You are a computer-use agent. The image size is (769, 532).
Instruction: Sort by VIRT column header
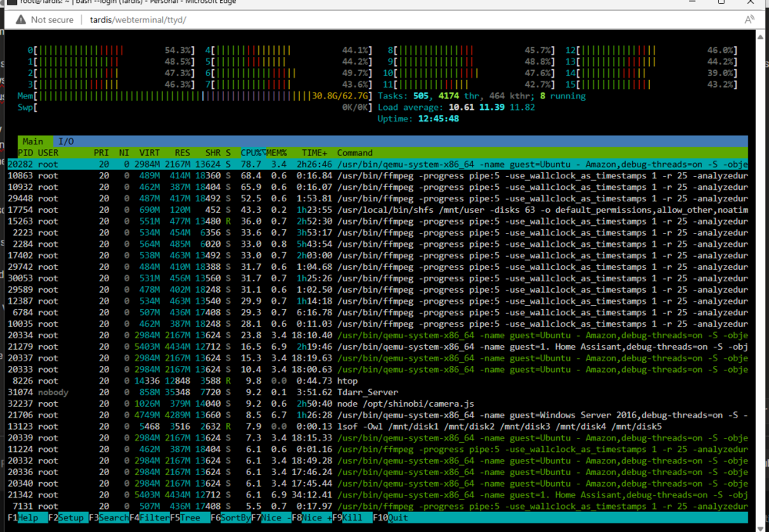pyautogui.click(x=149, y=153)
